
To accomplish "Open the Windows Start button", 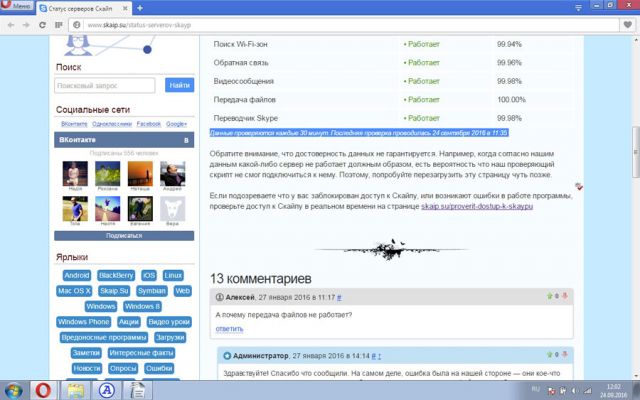I will 13,391.
